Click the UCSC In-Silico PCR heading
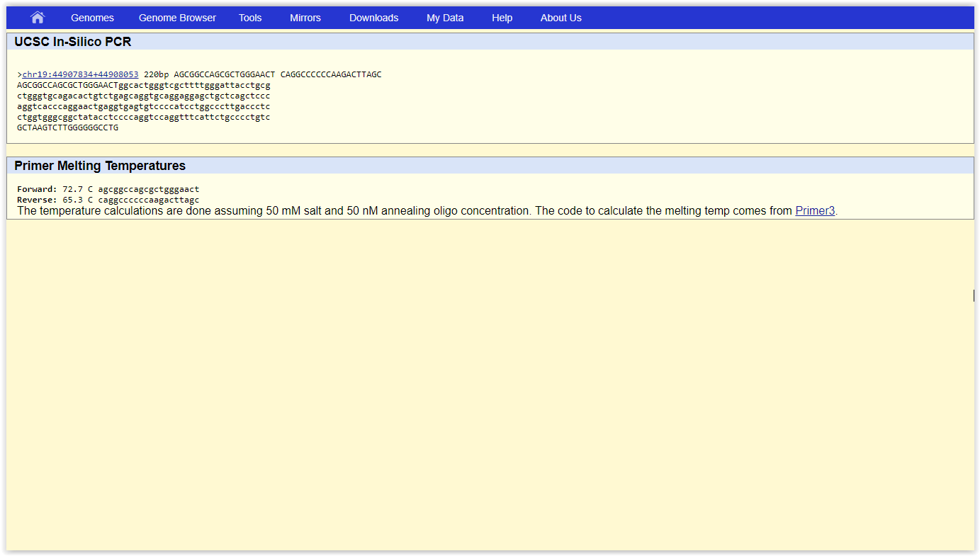The width and height of the screenshot is (980, 556). (x=73, y=42)
